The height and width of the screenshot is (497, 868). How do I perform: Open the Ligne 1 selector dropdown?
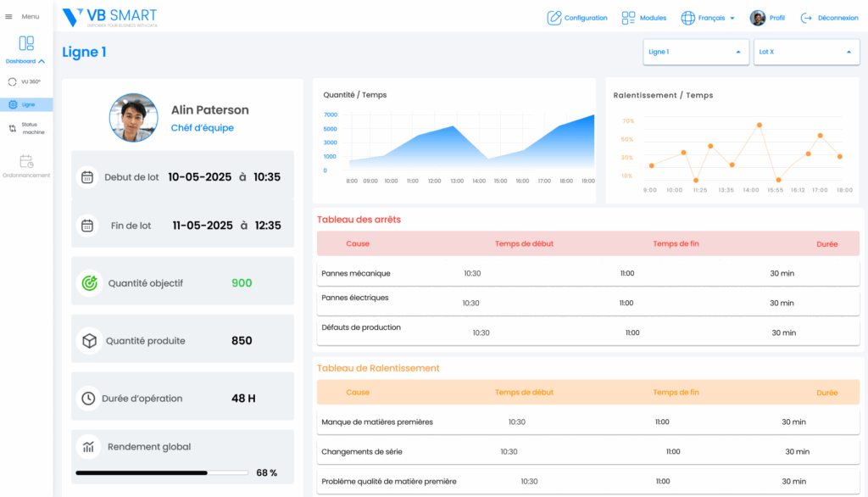tap(695, 52)
